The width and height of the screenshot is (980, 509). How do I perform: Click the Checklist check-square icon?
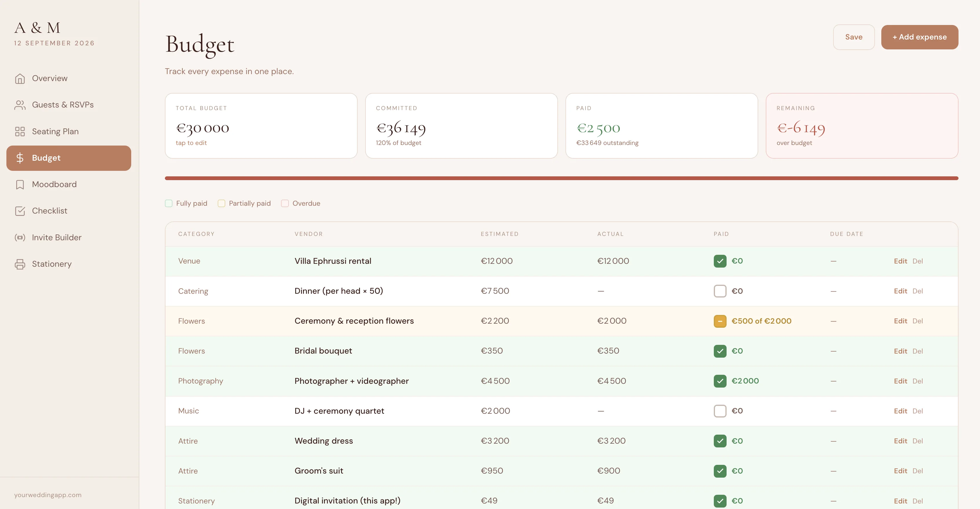(x=20, y=211)
